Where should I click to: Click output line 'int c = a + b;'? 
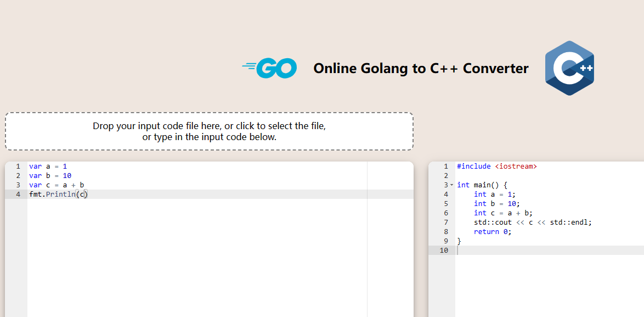(x=503, y=213)
